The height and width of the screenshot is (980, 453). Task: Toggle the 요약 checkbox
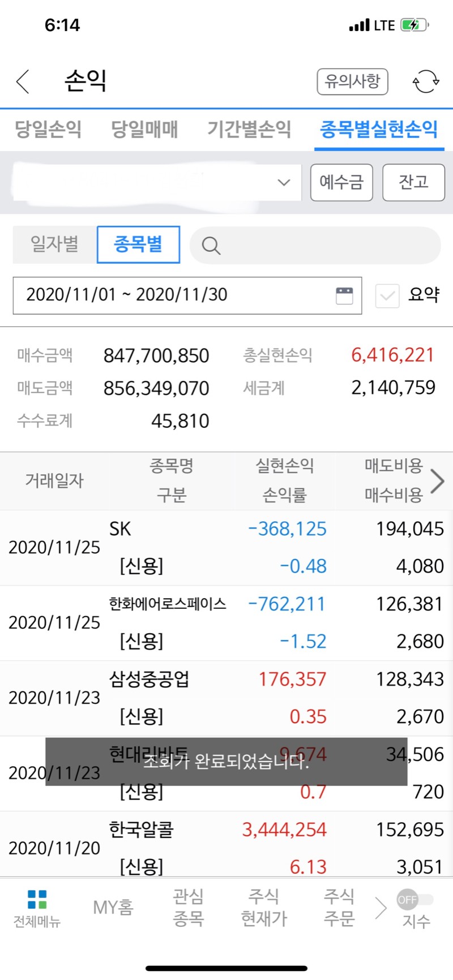coord(387,295)
